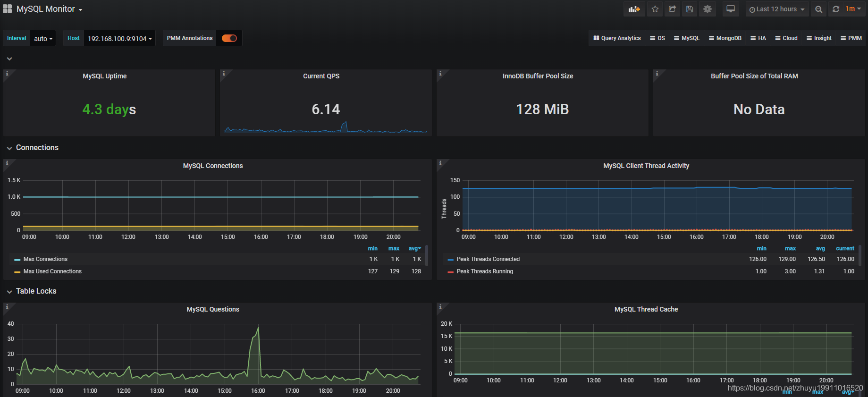The width and height of the screenshot is (868, 397).
Task: Toggle the Max Connections series visibility
Action: pyautogui.click(x=45, y=259)
